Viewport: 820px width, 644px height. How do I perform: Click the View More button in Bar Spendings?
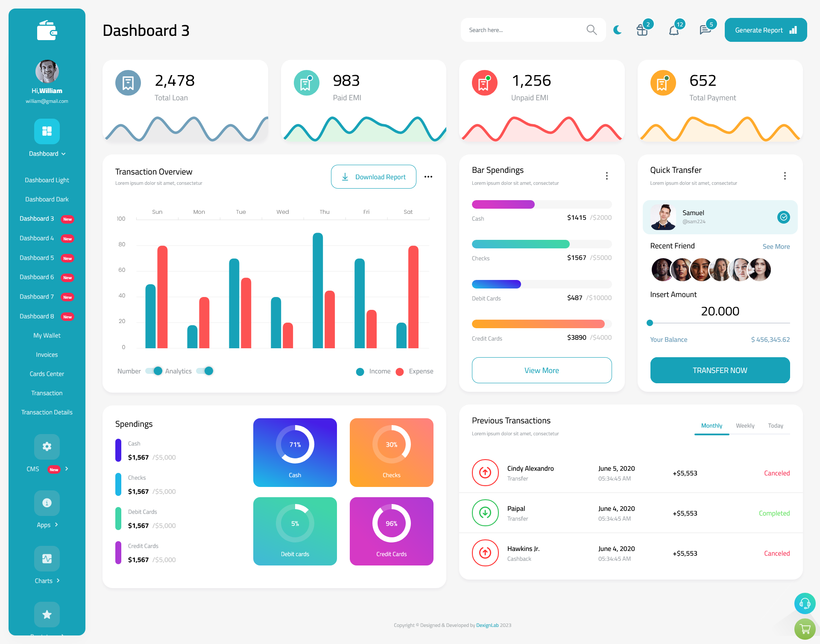[x=542, y=369]
